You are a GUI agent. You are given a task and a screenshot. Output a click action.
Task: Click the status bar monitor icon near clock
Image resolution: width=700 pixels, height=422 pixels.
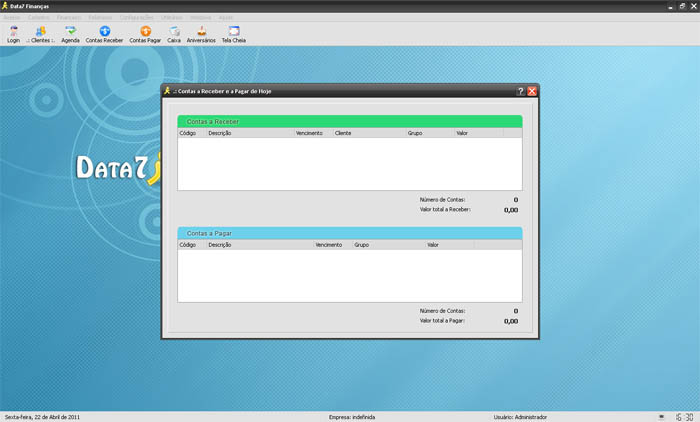662,417
